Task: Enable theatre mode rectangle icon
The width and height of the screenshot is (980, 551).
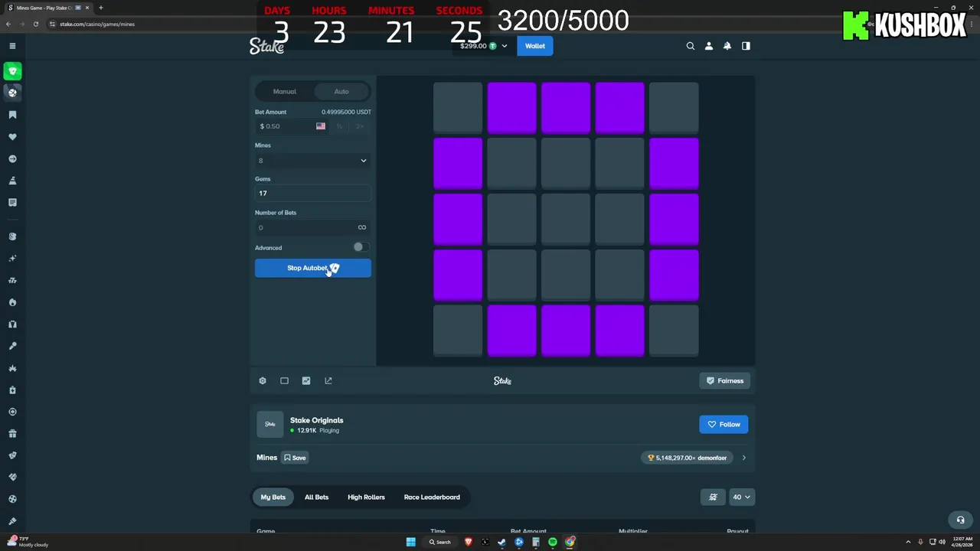Action: pos(284,380)
